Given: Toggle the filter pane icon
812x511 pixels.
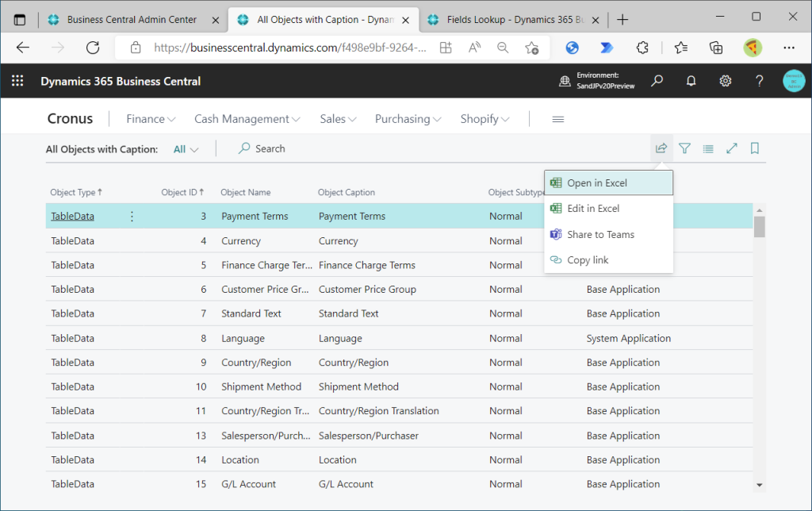Looking at the screenshot, I should [684, 148].
